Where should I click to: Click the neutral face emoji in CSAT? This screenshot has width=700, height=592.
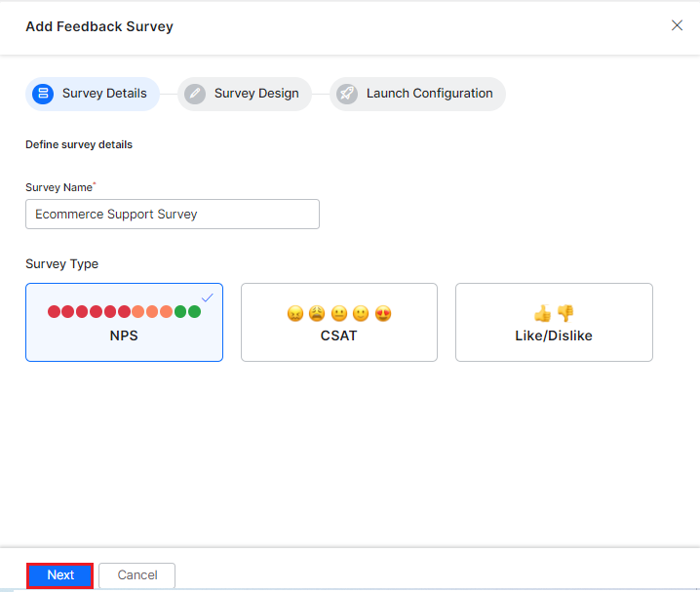pyautogui.click(x=339, y=314)
